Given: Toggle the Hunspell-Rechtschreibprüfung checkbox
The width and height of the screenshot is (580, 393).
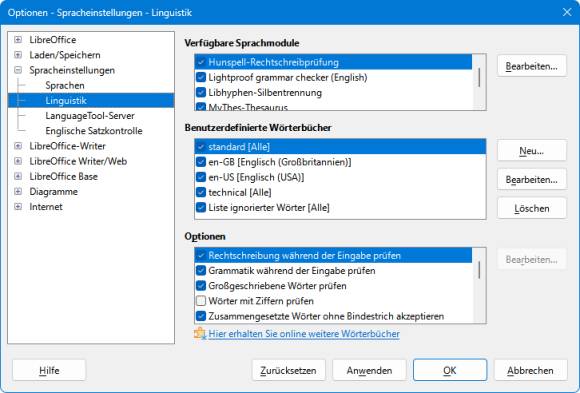Looking at the screenshot, I should (x=201, y=62).
